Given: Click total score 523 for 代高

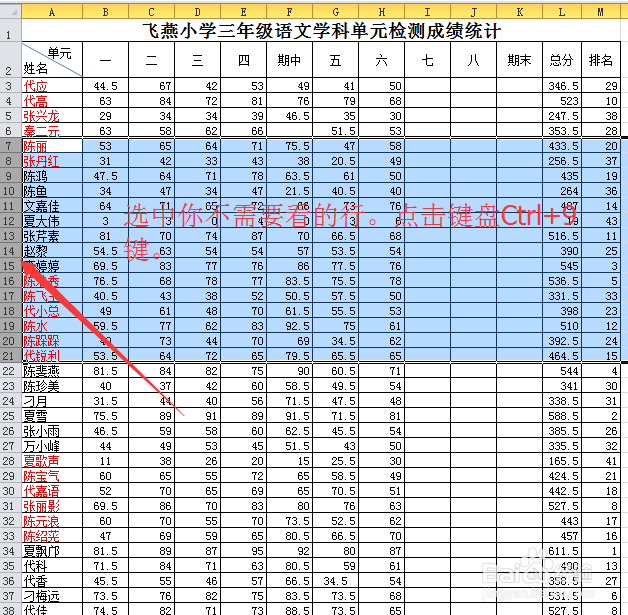Looking at the screenshot, I should pyautogui.click(x=562, y=100).
